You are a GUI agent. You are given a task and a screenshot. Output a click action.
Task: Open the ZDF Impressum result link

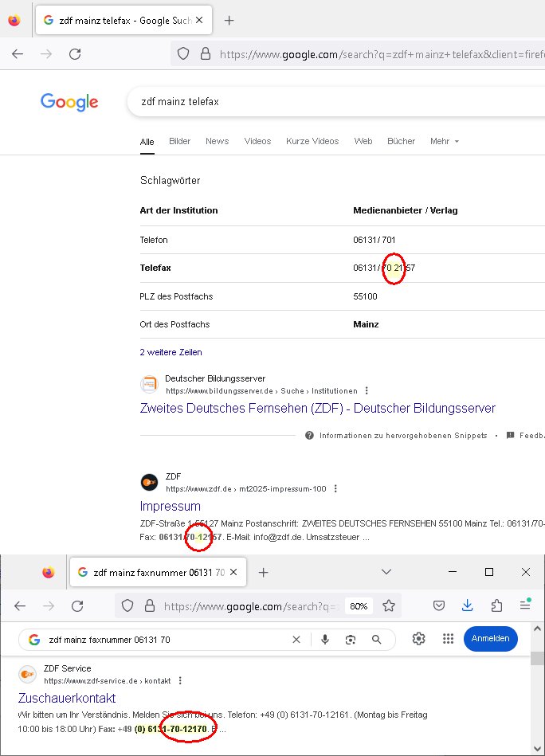click(x=171, y=506)
